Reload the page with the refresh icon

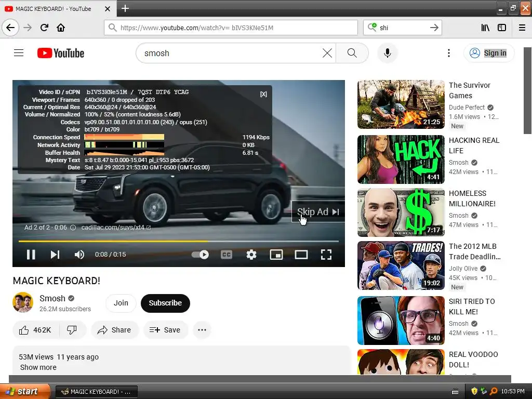click(44, 28)
